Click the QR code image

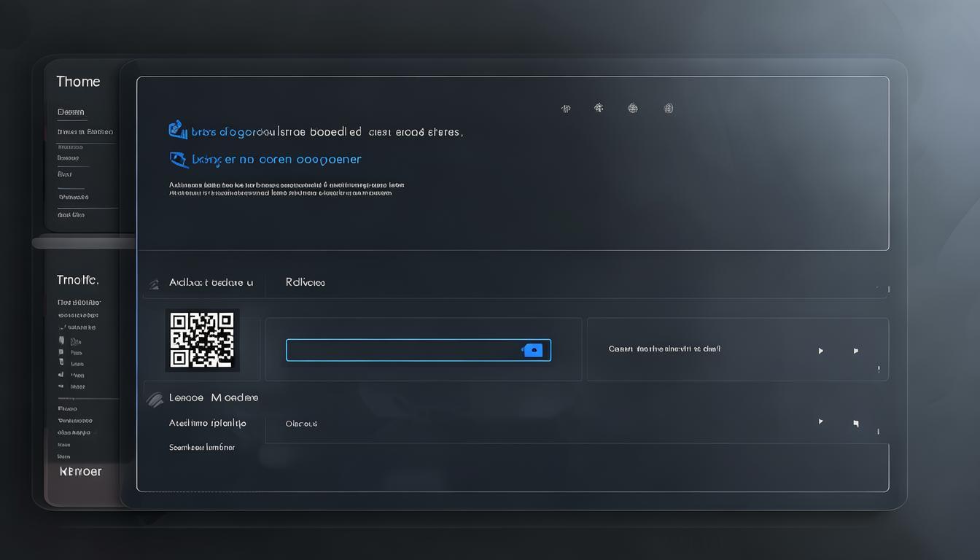[202, 340]
